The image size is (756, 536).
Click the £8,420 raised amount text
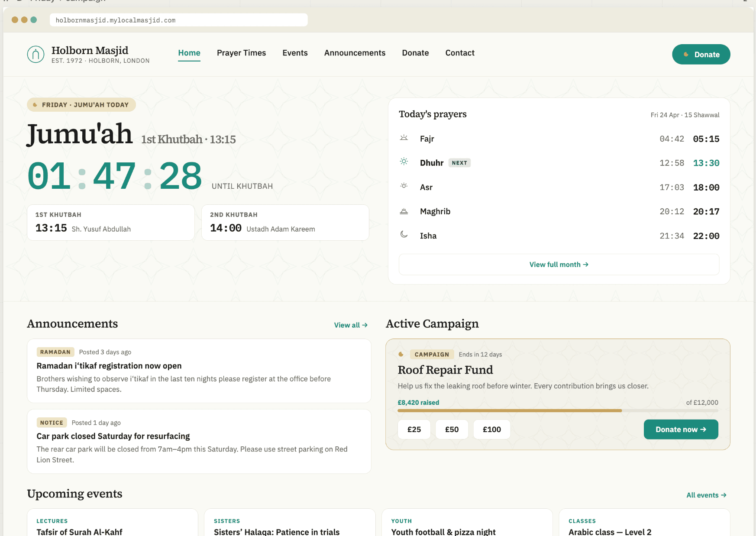(x=418, y=403)
